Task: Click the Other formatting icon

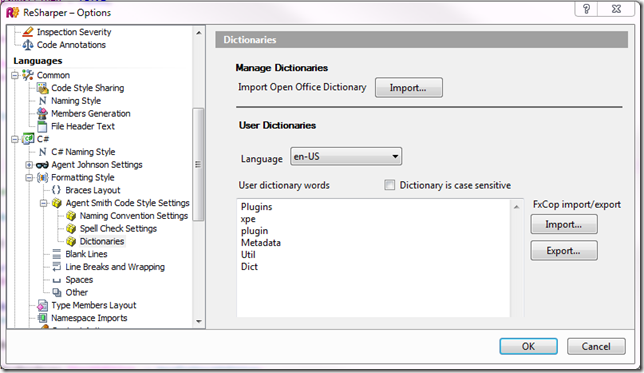Action: tap(57, 292)
